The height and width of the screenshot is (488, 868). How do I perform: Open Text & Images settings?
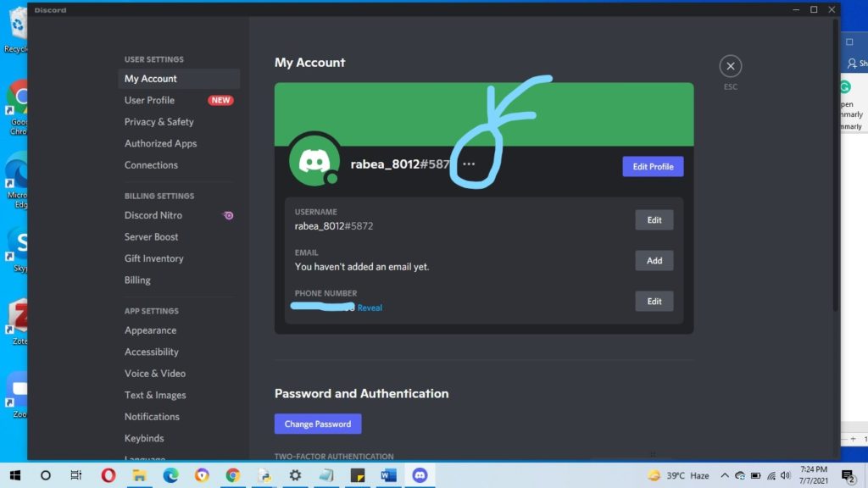click(179, 395)
